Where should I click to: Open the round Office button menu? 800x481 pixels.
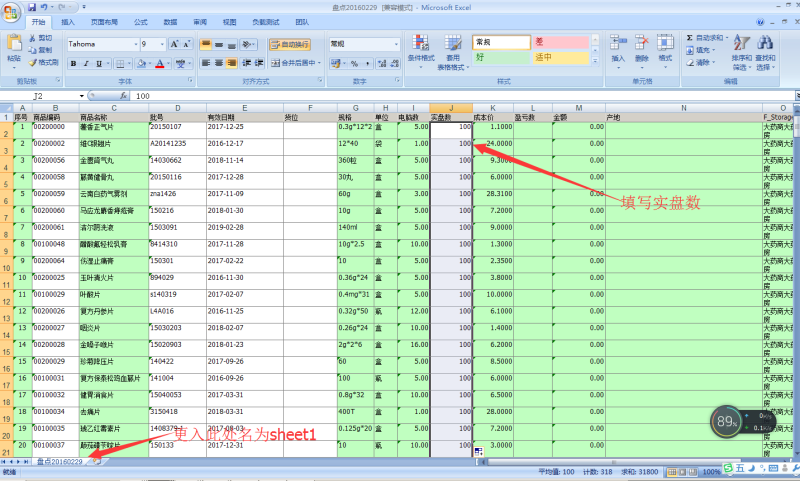[11, 12]
